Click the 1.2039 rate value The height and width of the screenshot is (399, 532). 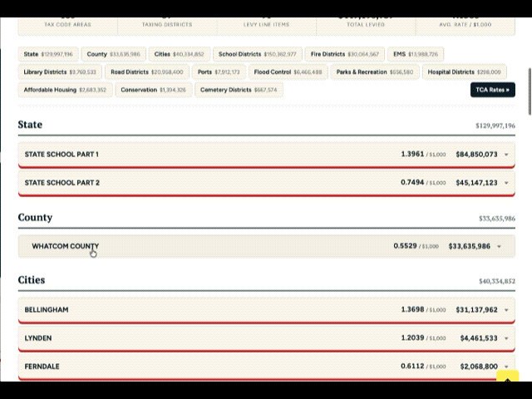pyautogui.click(x=412, y=338)
